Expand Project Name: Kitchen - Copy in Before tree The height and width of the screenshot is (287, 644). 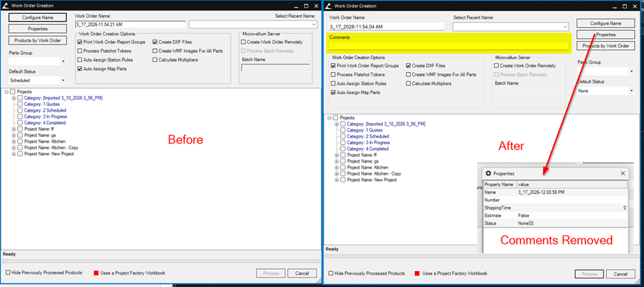click(14, 147)
